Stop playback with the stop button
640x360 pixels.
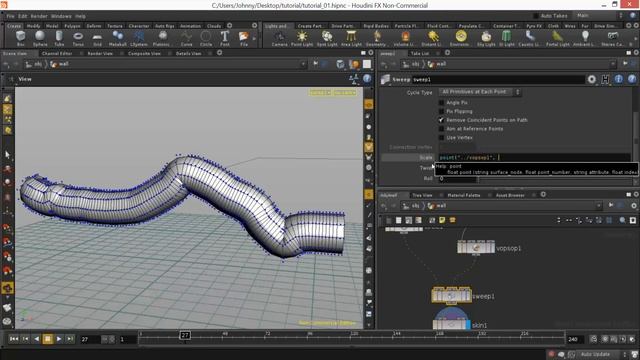pyautogui.click(x=48, y=339)
